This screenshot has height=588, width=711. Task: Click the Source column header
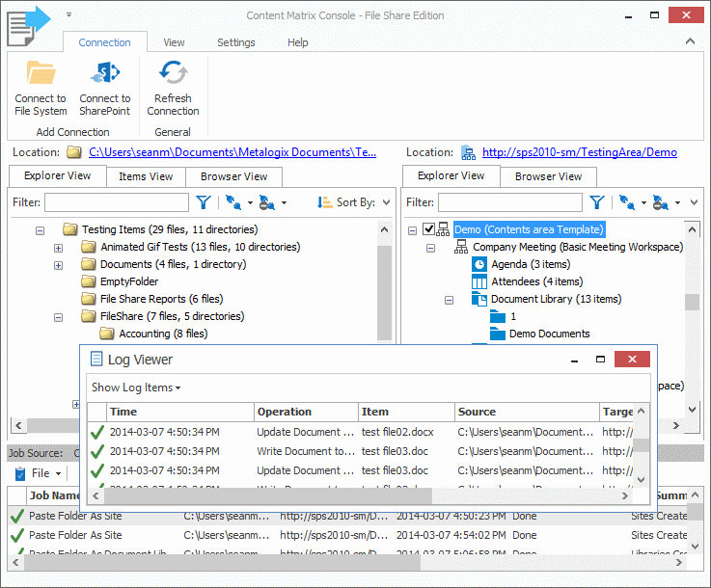[527, 412]
